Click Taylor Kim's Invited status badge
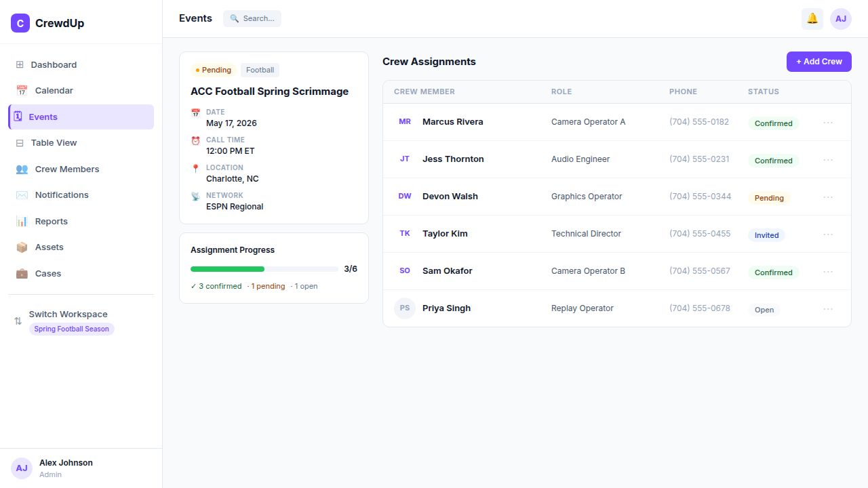 pos(767,235)
